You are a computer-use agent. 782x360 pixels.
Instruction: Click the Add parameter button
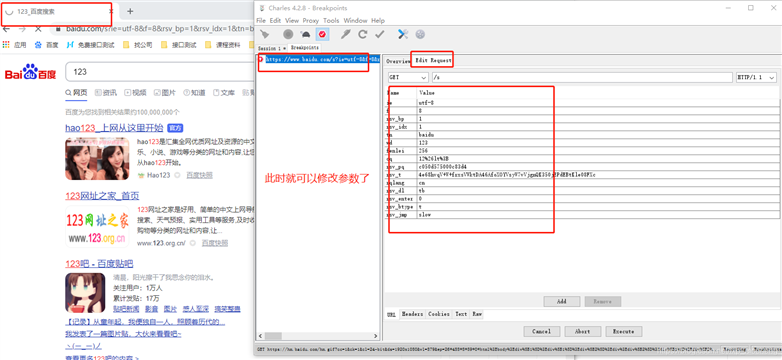pos(562,302)
